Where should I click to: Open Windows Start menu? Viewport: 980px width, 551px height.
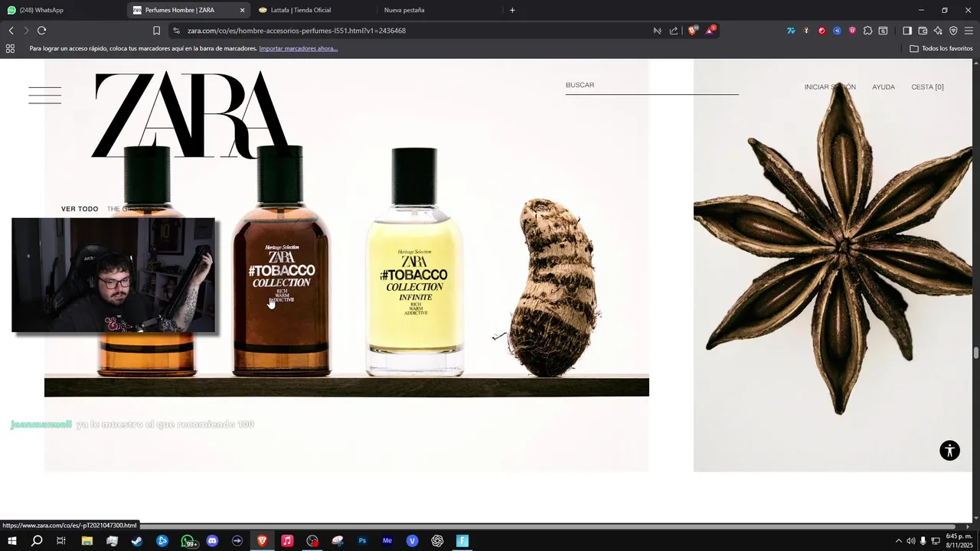pyautogui.click(x=11, y=541)
